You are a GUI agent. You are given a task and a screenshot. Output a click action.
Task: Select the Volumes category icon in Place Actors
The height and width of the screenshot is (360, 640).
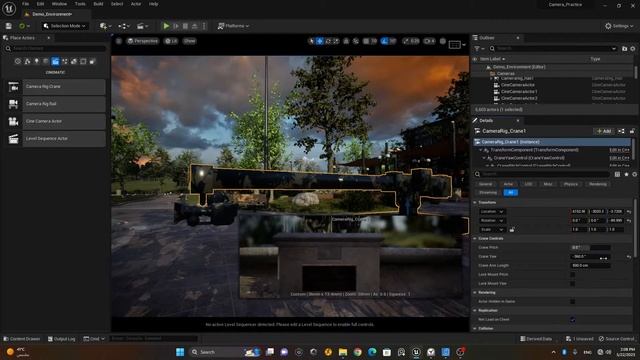tap(83, 61)
